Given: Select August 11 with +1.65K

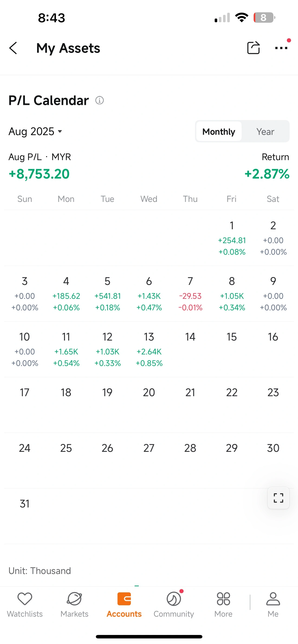Looking at the screenshot, I should click(x=66, y=349).
